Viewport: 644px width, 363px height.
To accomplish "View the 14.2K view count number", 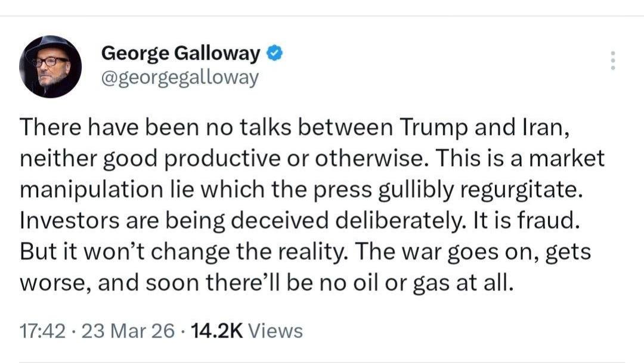I will pos(215,331).
